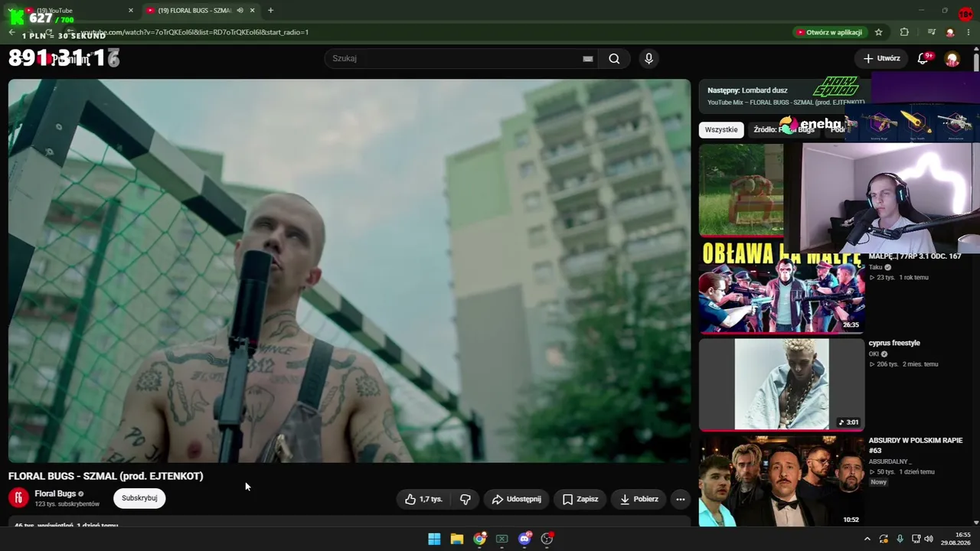Open the Floral Bugs channel name link
980x551 pixels.
pyautogui.click(x=55, y=494)
